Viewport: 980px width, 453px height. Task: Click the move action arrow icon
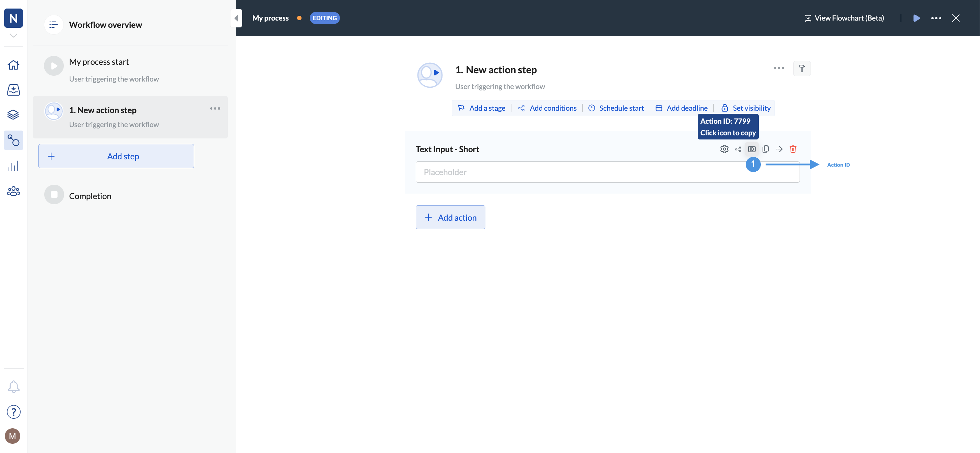click(779, 149)
